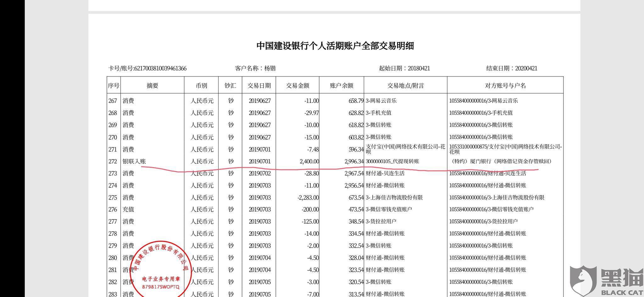Click date 20190702 in row 273
The height and width of the screenshot is (297, 644).
(260, 173)
